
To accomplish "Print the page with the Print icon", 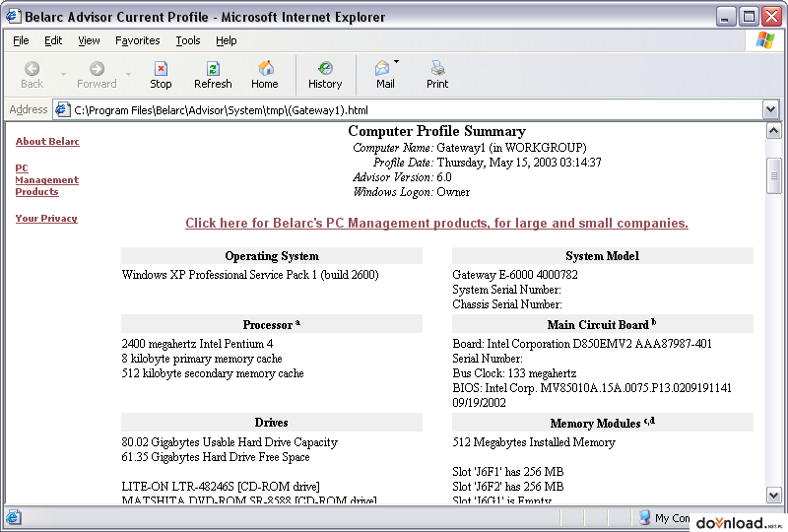I will click(x=437, y=68).
